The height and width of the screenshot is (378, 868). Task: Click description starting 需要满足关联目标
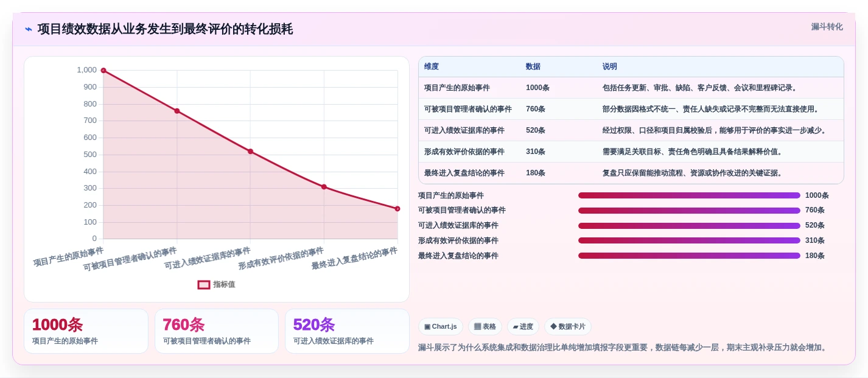coord(693,152)
